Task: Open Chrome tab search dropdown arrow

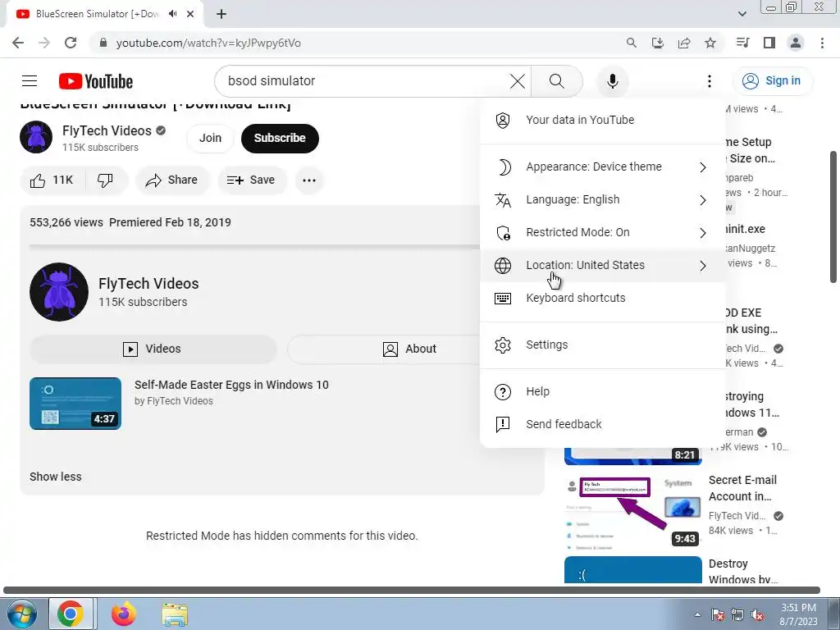Action: [742, 14]
